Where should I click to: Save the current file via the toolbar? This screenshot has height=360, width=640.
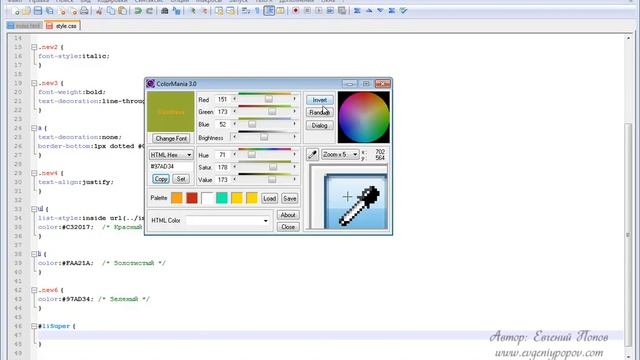(x=38, y=11)
